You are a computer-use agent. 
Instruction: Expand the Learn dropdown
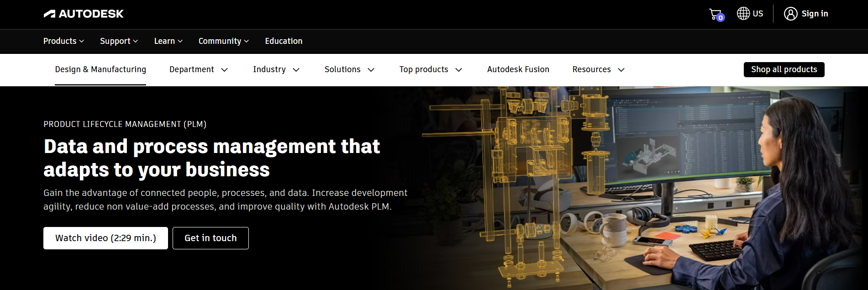click(168, 41)
